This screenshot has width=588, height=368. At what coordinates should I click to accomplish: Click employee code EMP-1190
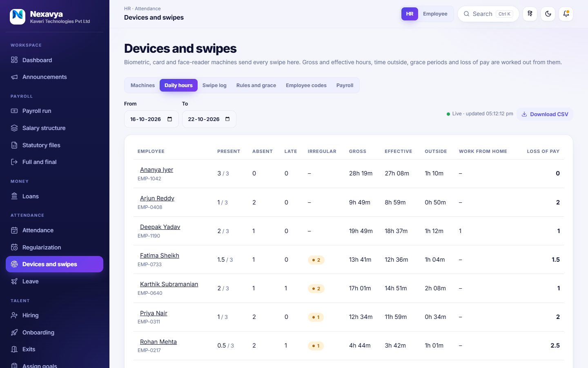click(149, 236)
